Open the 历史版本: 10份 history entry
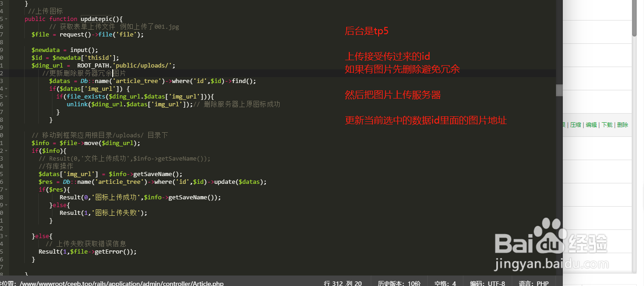This screenshot has height=286, width=644. point(399,283)
